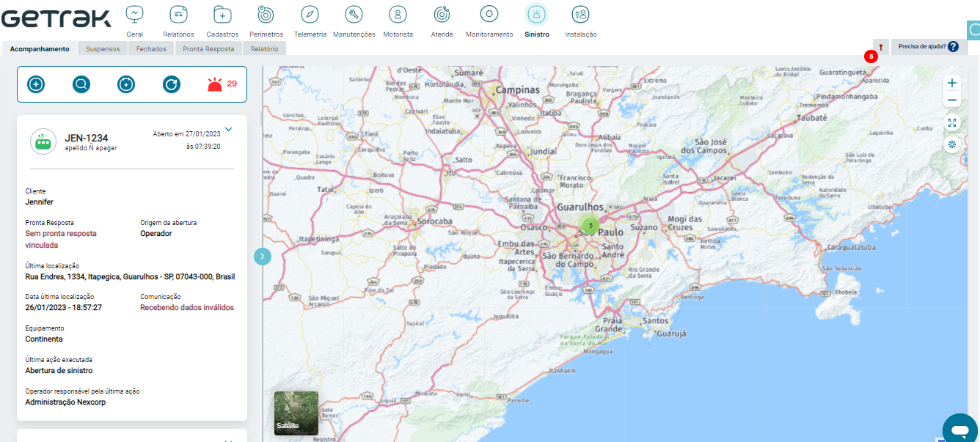
Task: Click the 'Abertura de sinistro' action text
Action: pyautogui.click(x=59, y=370)
